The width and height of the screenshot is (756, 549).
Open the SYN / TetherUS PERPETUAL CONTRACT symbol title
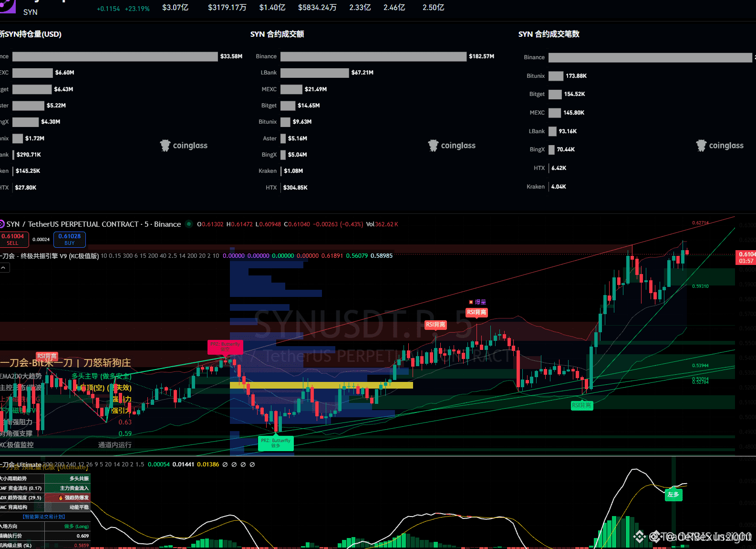point(93,224)
